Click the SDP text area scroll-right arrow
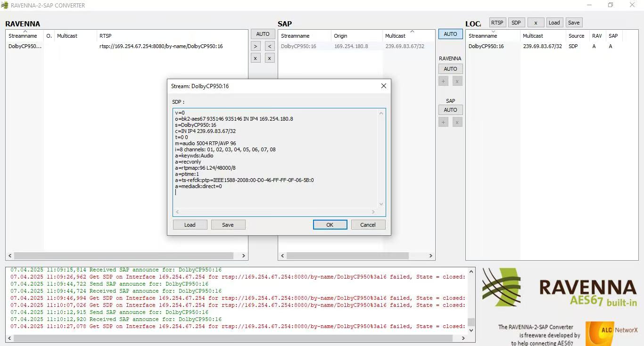Viewport: 644px width, 346px height. point(373,212)
